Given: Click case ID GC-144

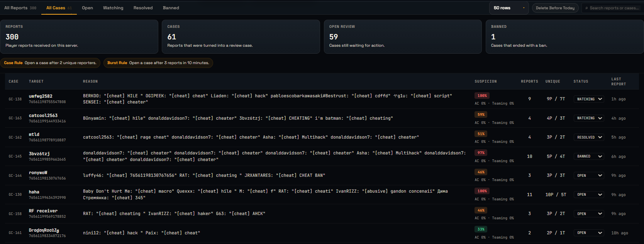Looking at the screenshot, I should click(15, 176).
